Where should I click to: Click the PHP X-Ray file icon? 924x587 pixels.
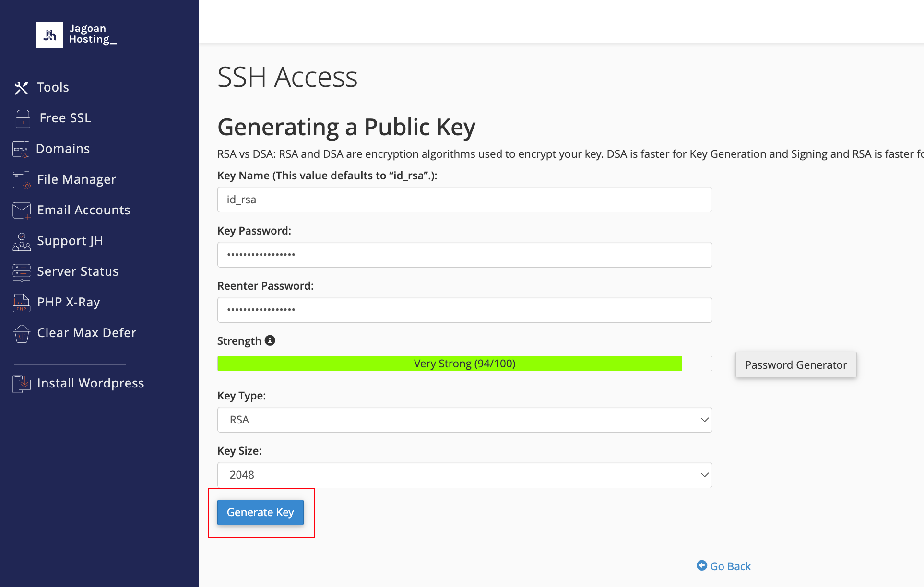[22, 303]
